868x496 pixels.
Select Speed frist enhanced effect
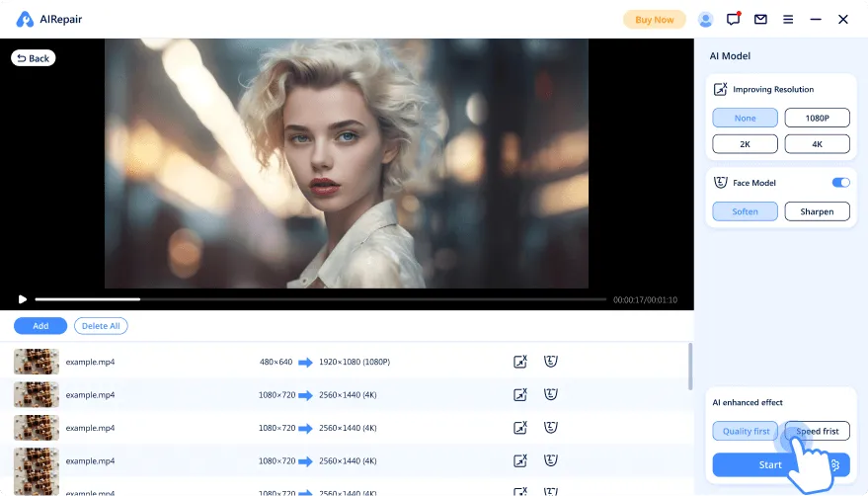817,431
